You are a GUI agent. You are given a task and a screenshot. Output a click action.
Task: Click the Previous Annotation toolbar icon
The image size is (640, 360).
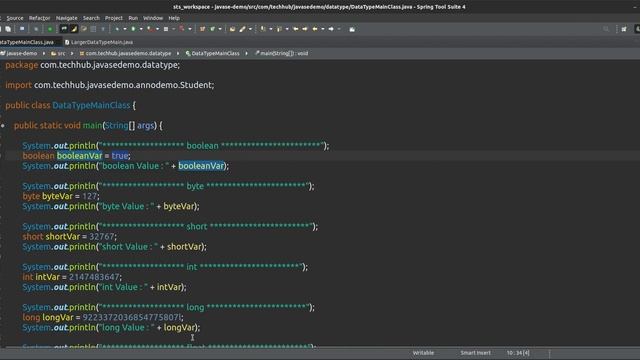pos(279,29)
